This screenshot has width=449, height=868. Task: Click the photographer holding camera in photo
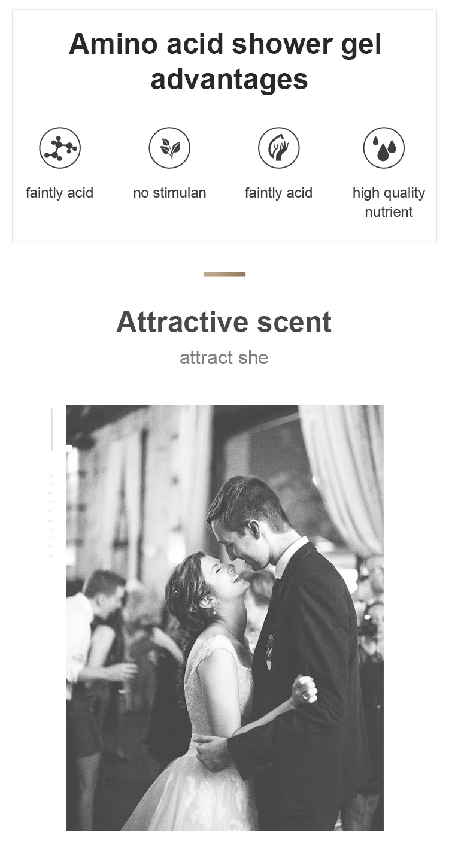click(x=369, y=629)
